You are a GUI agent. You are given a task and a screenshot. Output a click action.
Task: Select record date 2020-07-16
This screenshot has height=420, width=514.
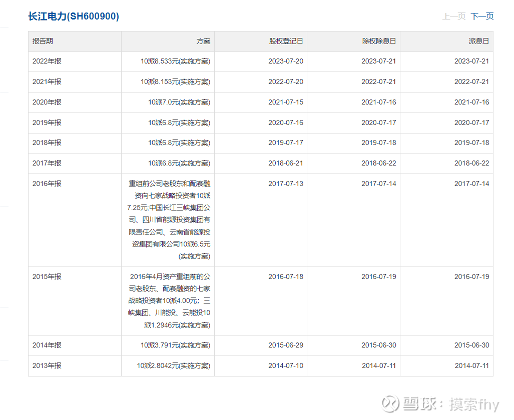click(286, 122)
